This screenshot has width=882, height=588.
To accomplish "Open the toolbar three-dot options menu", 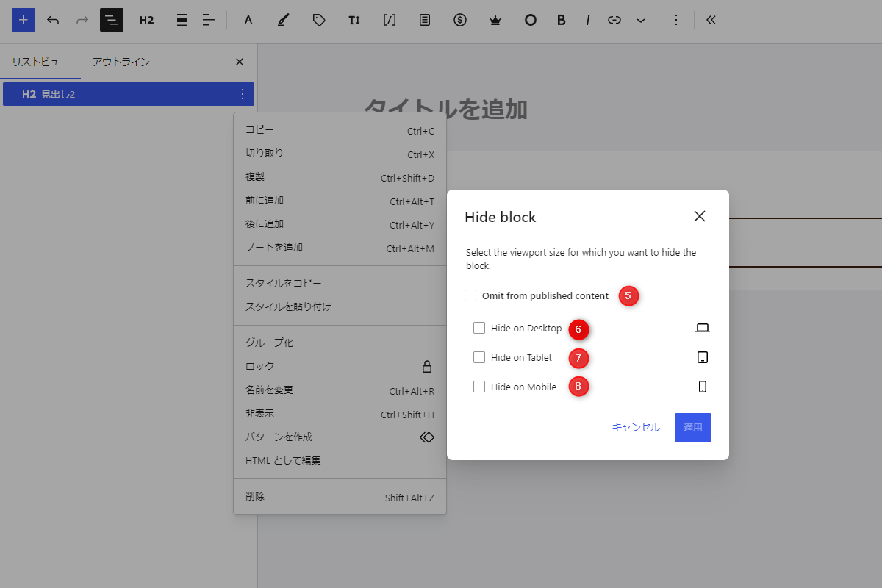I will (x=676, y=20).
